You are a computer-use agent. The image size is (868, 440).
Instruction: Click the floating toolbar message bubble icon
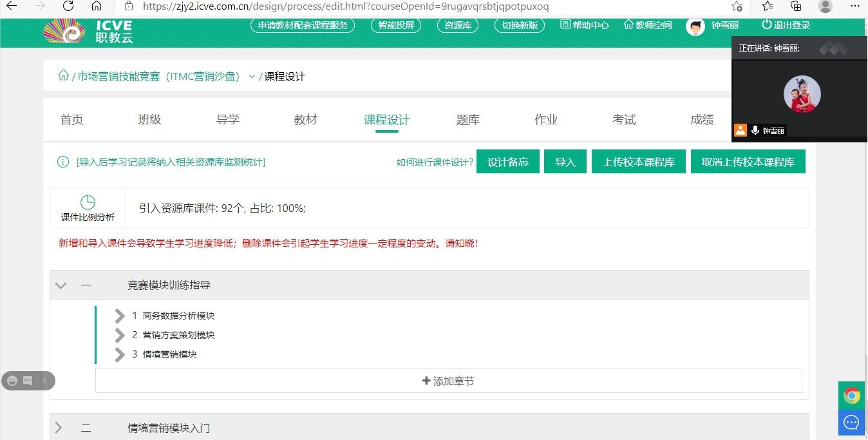click(28, 381)
